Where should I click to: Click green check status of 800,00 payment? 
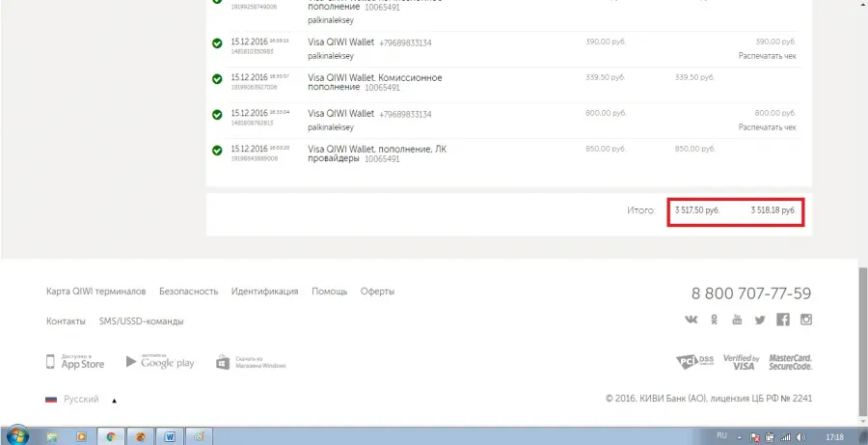click(x=217, y=114)
